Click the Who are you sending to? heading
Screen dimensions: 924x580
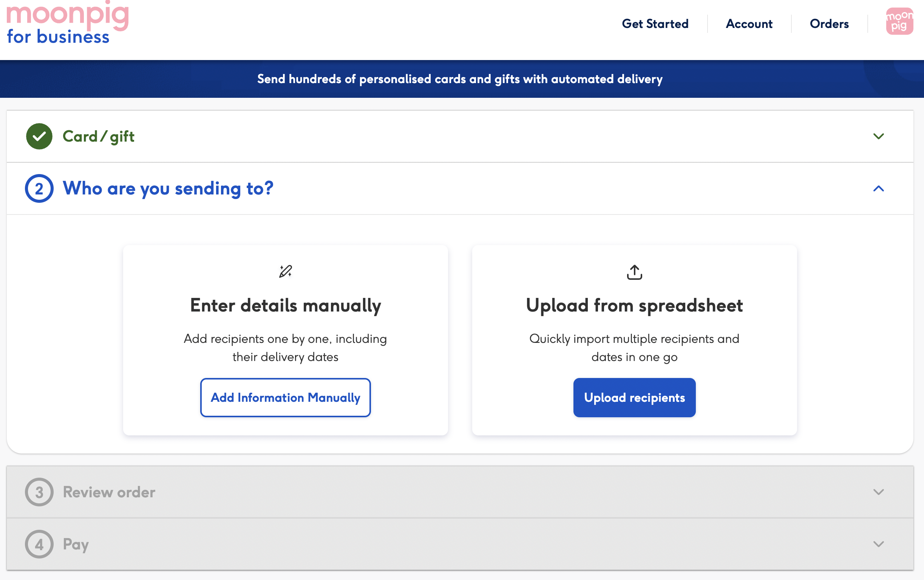pos(168,188)
